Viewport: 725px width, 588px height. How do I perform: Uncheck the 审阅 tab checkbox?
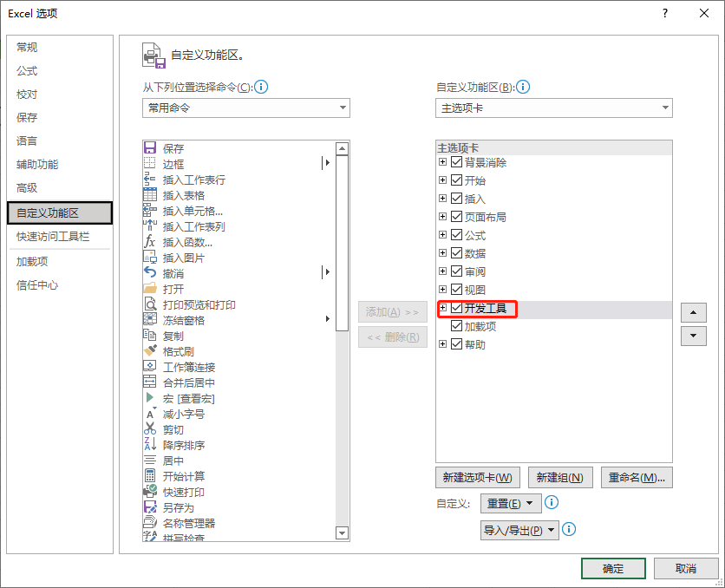coord(456,271)
